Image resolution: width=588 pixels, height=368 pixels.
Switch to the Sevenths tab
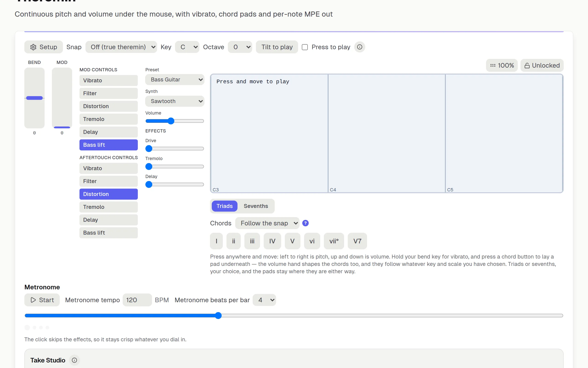pos(256,206)
